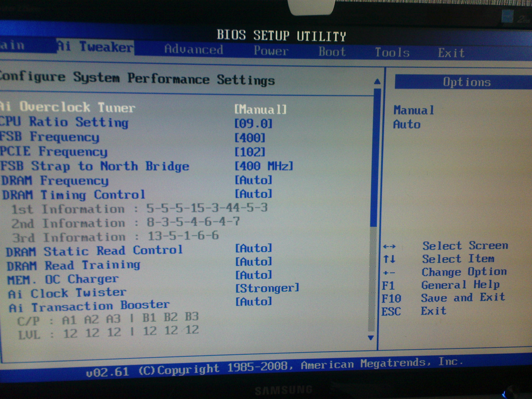532x399 pixels.
Task: Change the CPU Ratio Setting value
Action: [253, 123]
